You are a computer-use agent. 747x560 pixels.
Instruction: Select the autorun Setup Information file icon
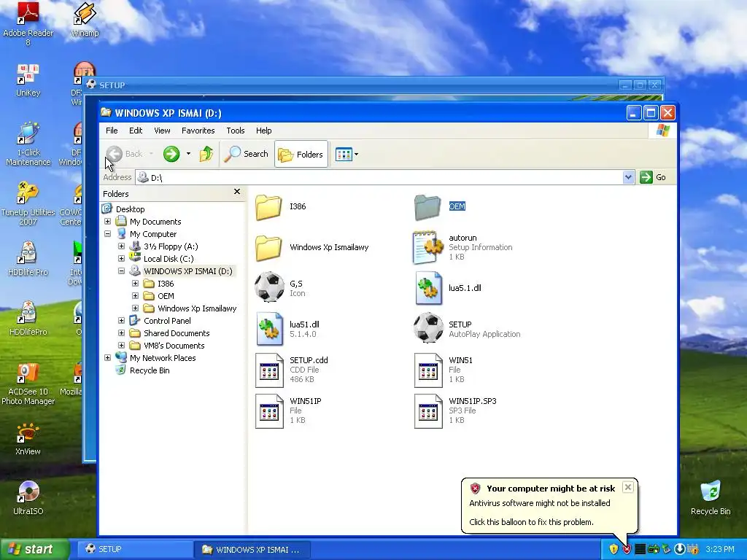point(427,247)
